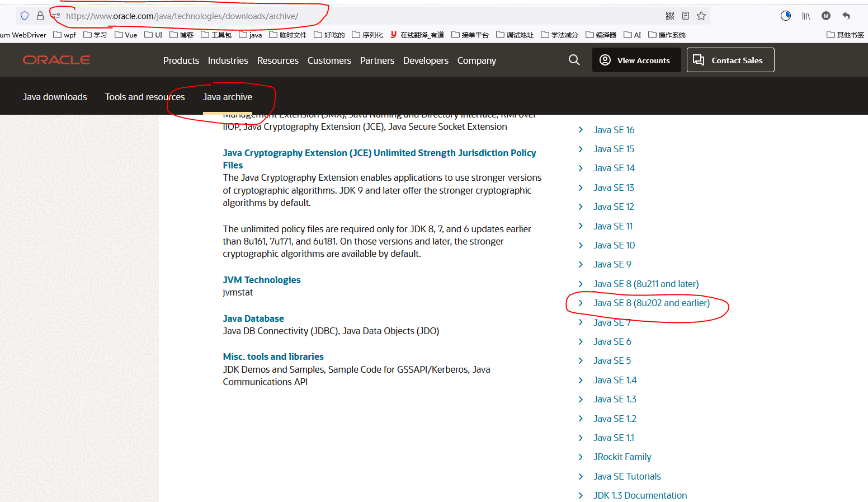
Task: Open the Oracle site search magnifier
Action: pyautogui.click(x=574, y=60)
